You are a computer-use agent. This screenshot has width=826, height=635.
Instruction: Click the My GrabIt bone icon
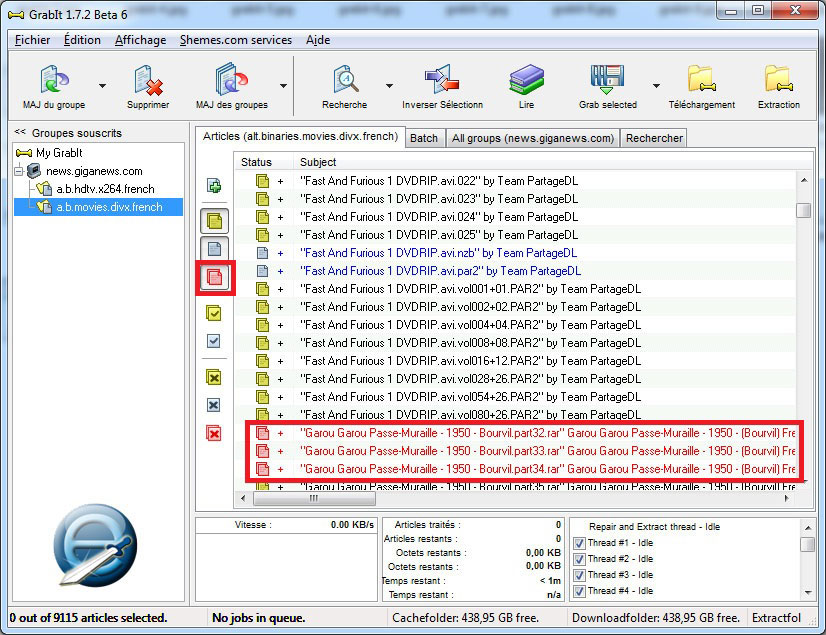pos(24,153)
